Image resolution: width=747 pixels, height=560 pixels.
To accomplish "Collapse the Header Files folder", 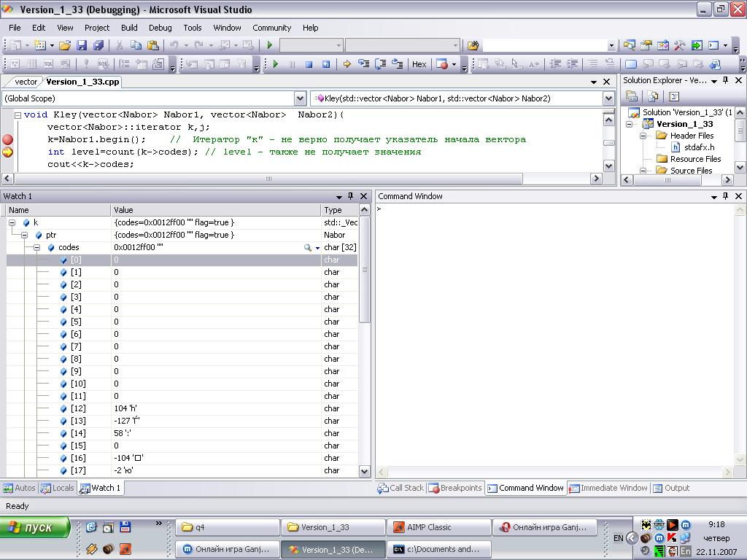I will [x=644, y=136].
